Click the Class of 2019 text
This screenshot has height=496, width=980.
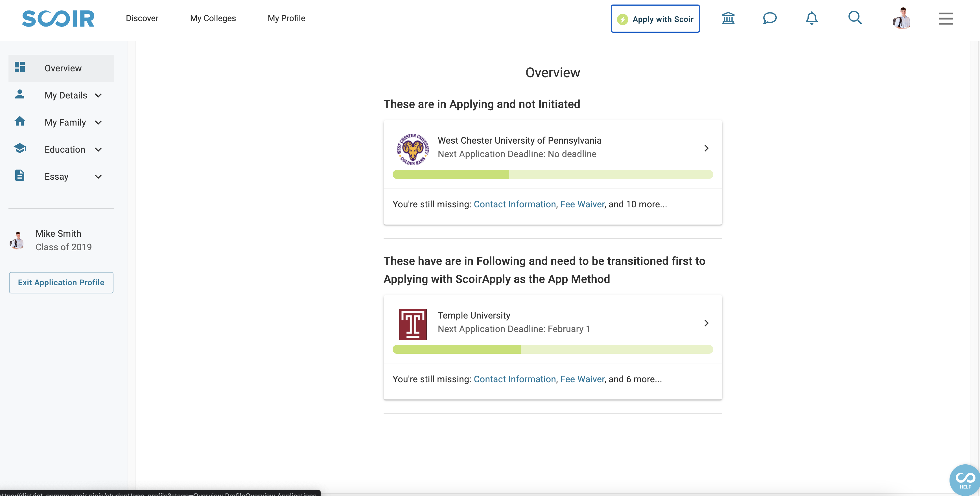[x=64, y=247]
